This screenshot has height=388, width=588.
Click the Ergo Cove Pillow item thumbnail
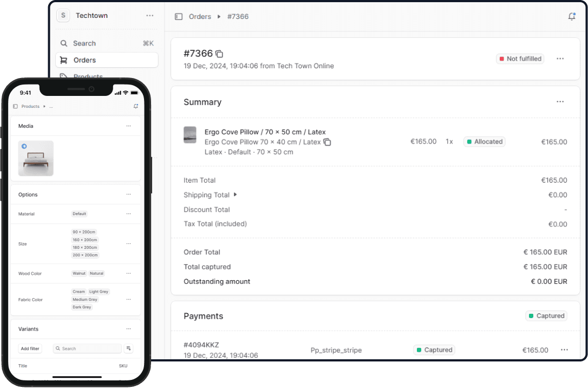click(x=190, y=135)
